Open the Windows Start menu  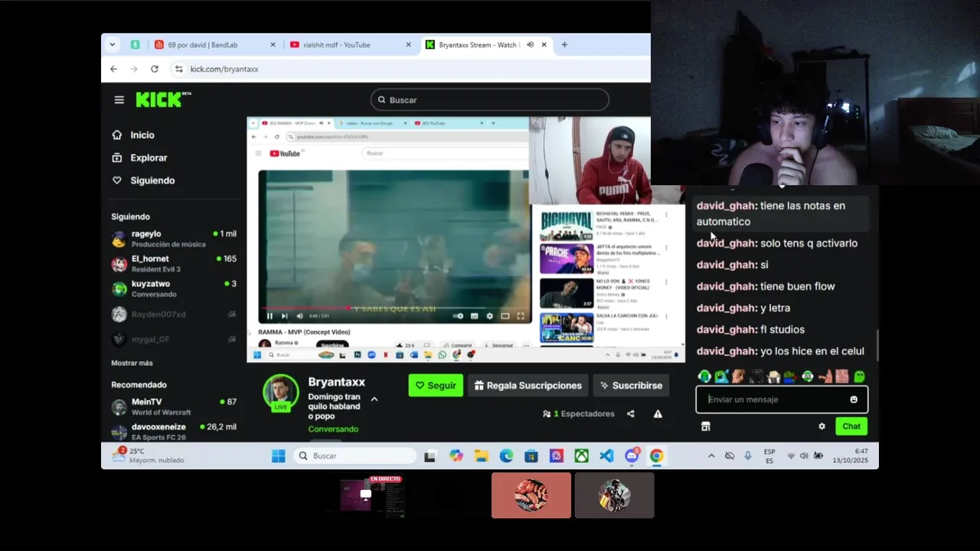(x=278, y=456)
